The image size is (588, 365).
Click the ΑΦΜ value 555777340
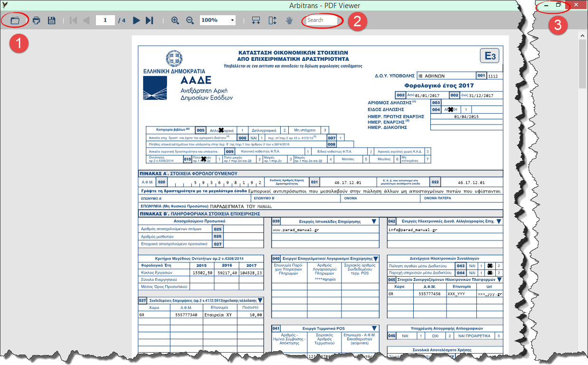[186, 315]
